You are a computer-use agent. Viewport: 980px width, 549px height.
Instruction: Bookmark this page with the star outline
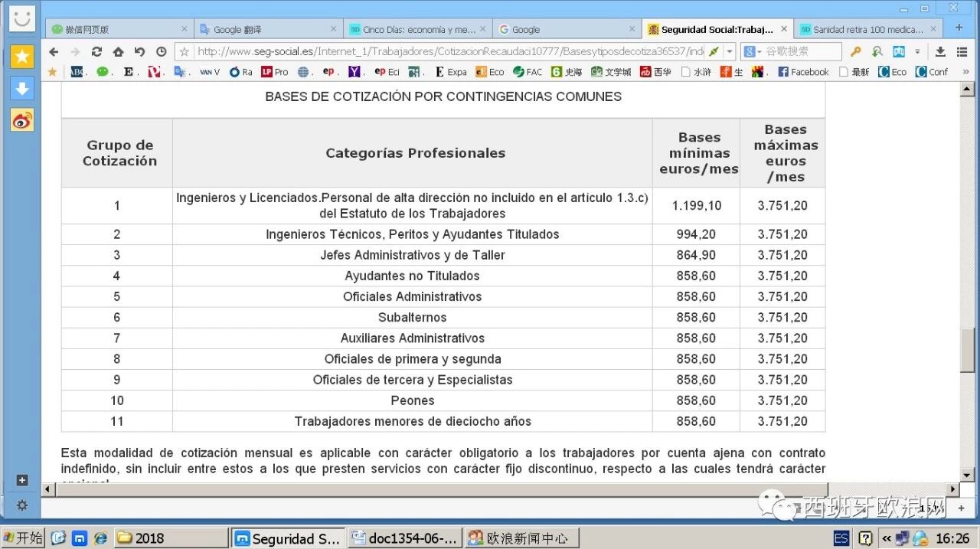[185, 52]
